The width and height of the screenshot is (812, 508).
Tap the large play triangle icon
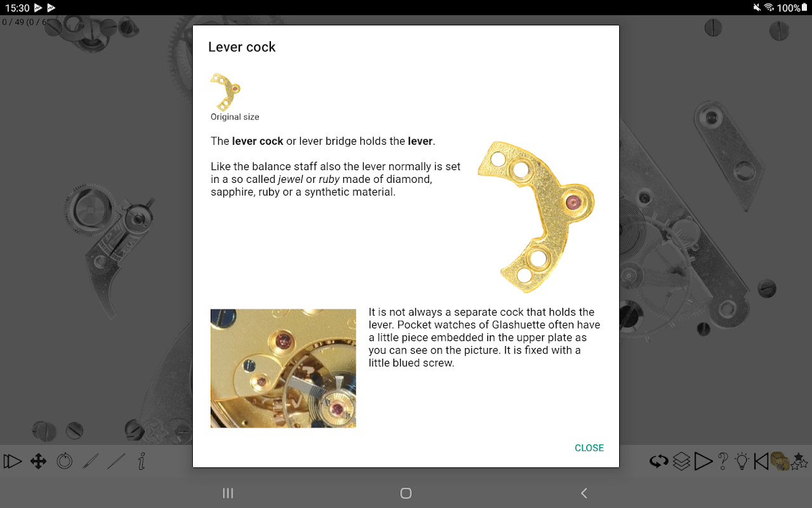pos(703,461)
